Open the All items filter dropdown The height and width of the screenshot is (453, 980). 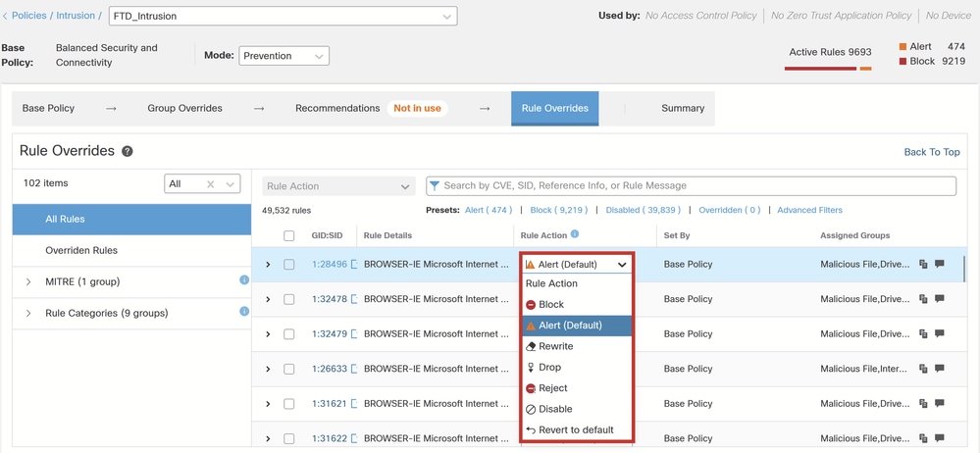tap(202, 183)
